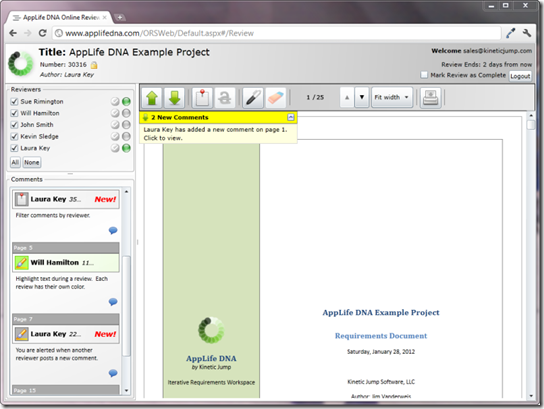Click the Page 15 comment group header
Image resolution: width=544 pixels, height=409 pixels.
point(66,390)
